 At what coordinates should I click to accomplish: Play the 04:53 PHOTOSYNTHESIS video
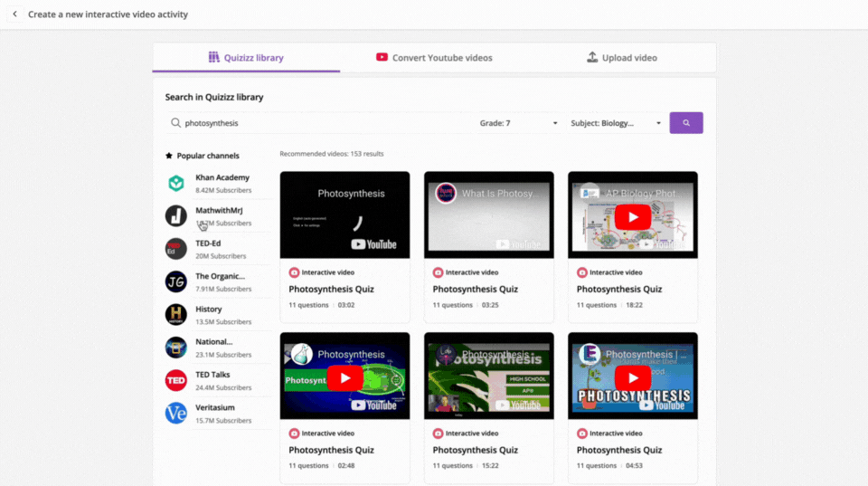click(633, 378)
